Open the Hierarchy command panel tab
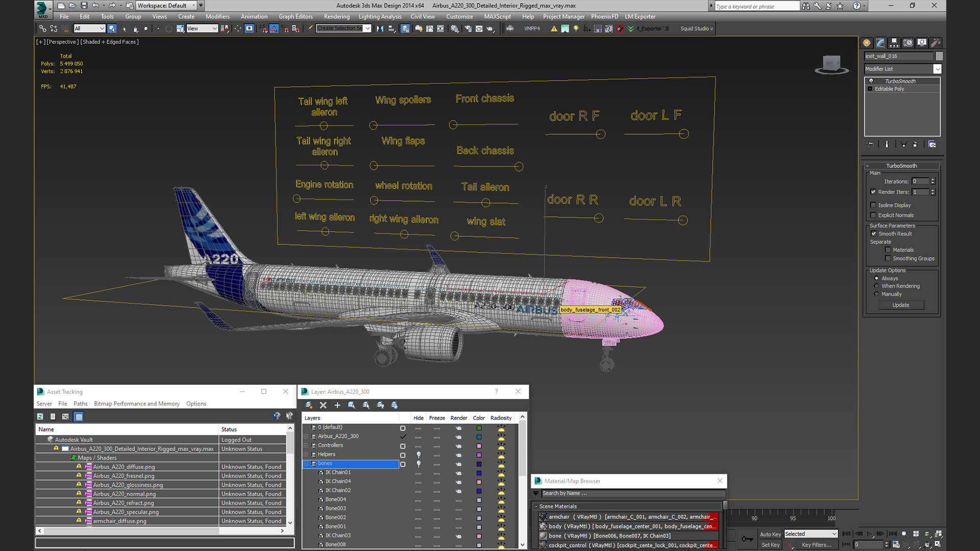980x551 pixels. 894,43
